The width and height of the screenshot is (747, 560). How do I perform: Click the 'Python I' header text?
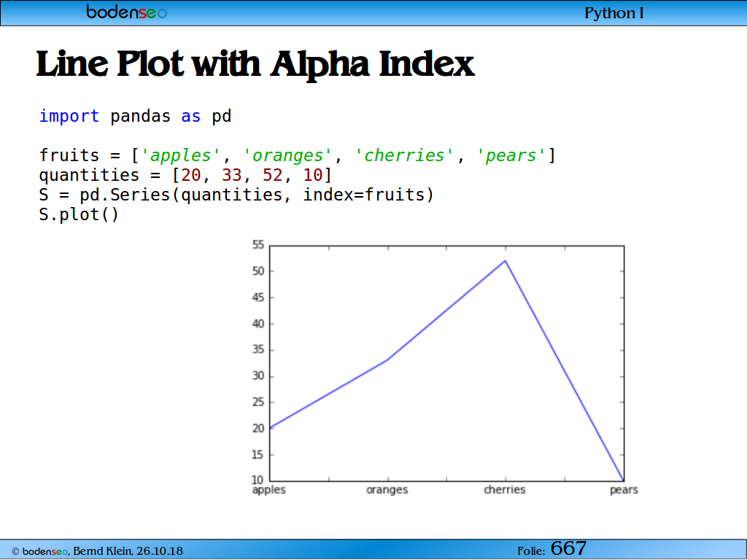[x=614, y=13]
